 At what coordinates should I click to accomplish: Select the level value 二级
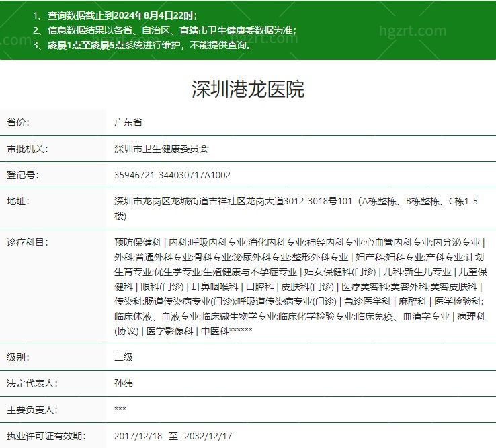coord(124,357)
